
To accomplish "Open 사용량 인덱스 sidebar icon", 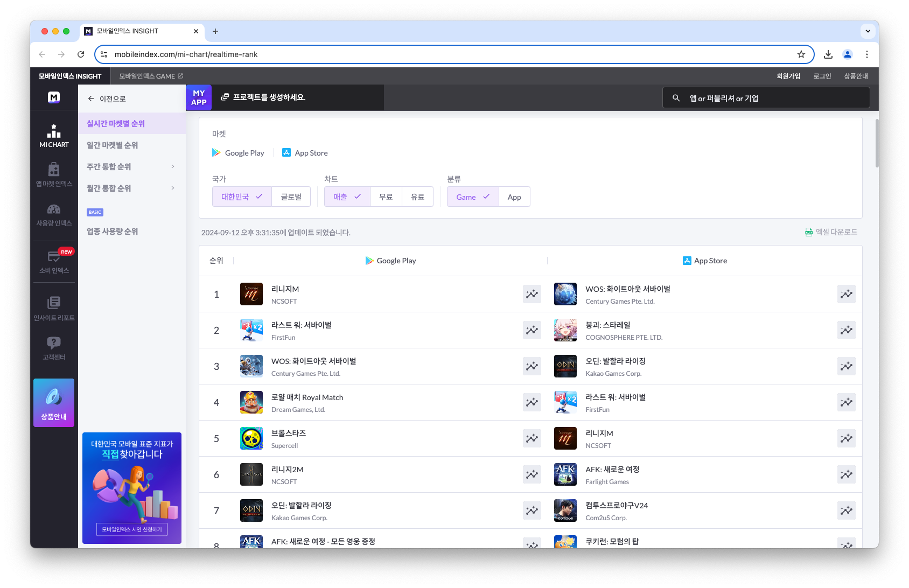I will pyautogui.click(x=54, y=214).
